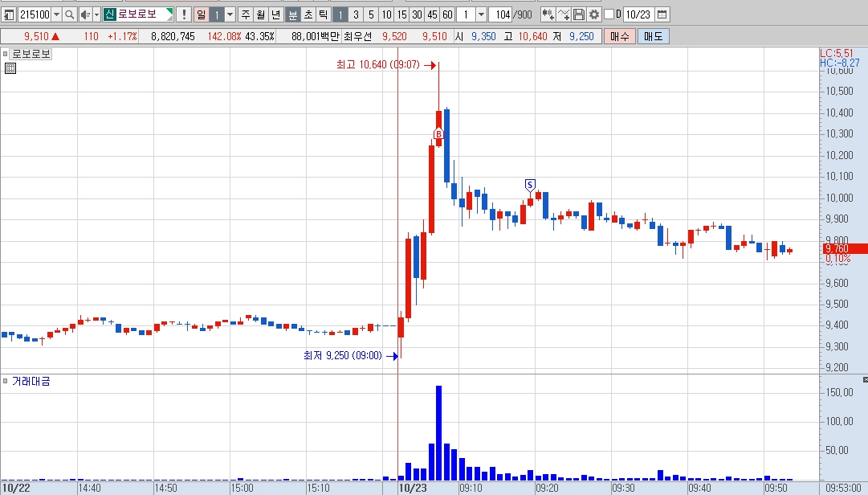Click the data table grid icon
The image size is (868, 495).
[10, 68]
